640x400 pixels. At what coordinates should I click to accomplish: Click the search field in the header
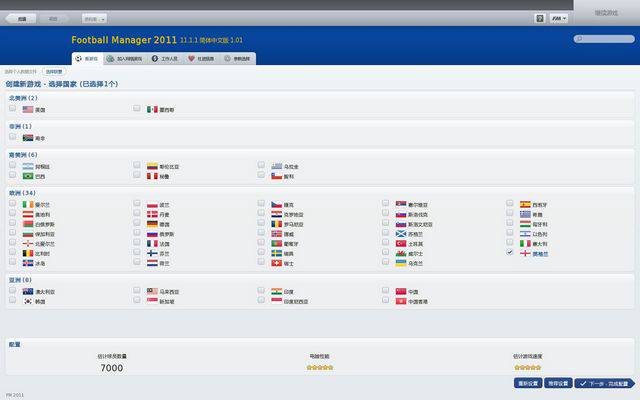click(x=604, y=39)
